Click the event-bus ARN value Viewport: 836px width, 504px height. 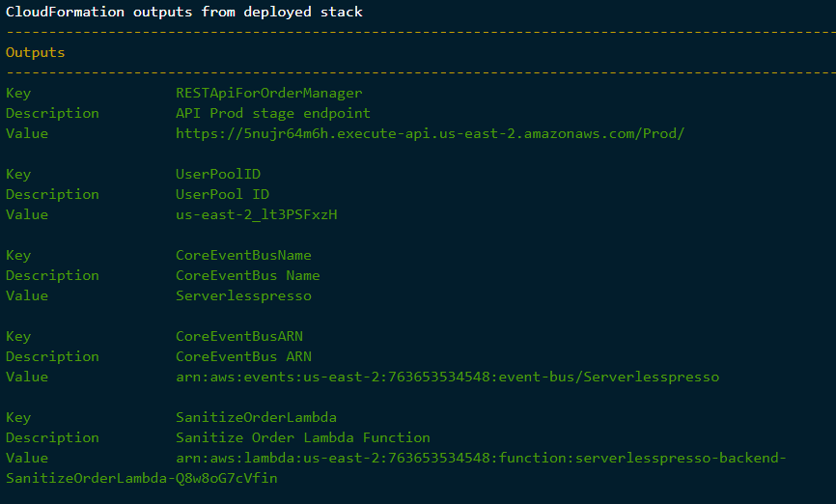[x=447, y=377]
